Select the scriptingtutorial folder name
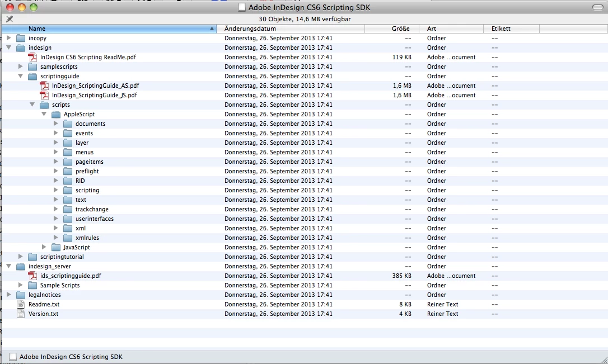608x364 pixels. pyautogui.click(x=62, y=257)
